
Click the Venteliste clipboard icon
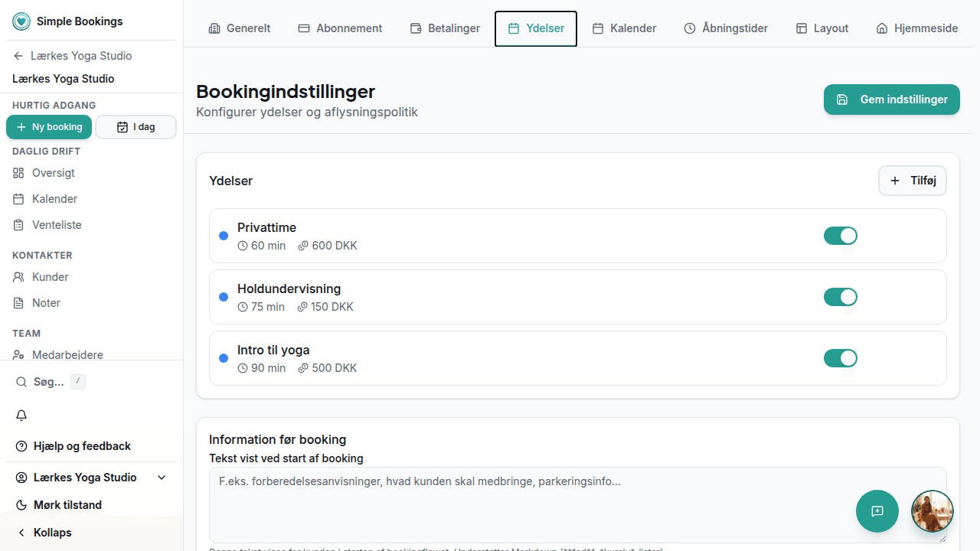pos(18,225)
